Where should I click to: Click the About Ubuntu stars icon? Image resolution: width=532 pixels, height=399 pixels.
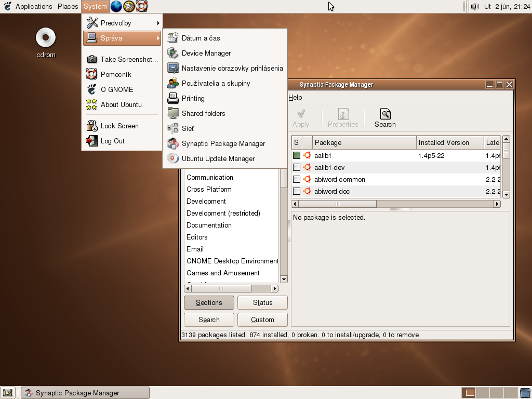[91, 104]
